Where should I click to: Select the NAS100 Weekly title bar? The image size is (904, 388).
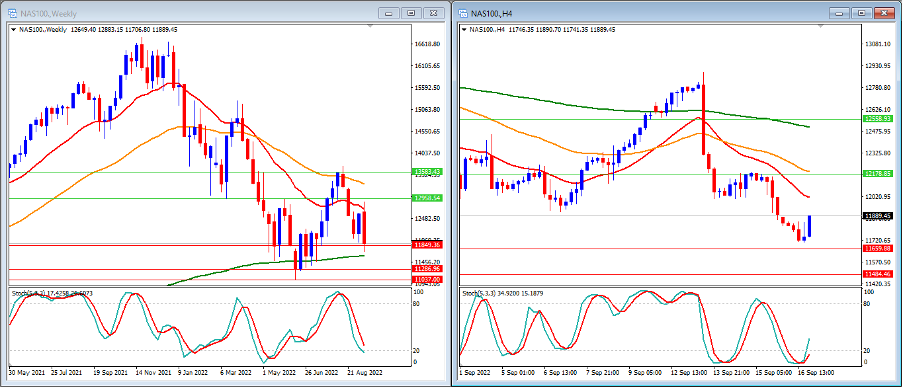[x=226, y=13]
